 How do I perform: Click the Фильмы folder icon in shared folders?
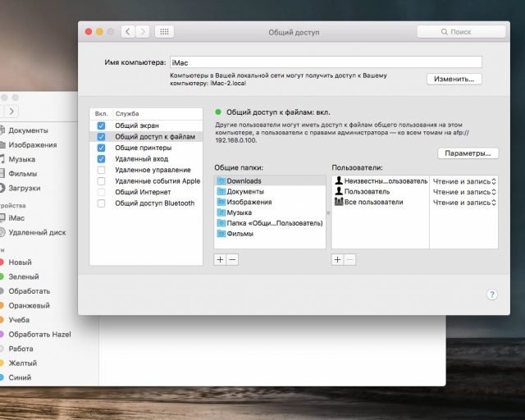pos(221,234)
